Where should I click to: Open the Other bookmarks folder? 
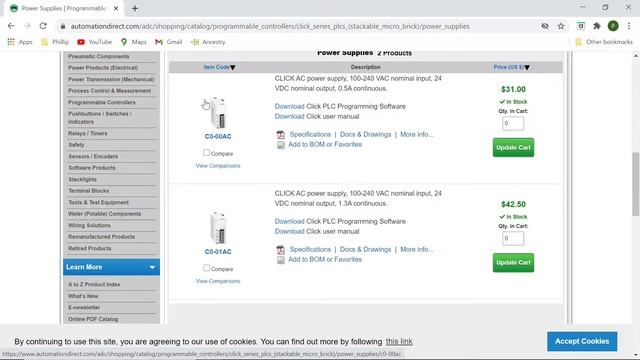(604, 42)
